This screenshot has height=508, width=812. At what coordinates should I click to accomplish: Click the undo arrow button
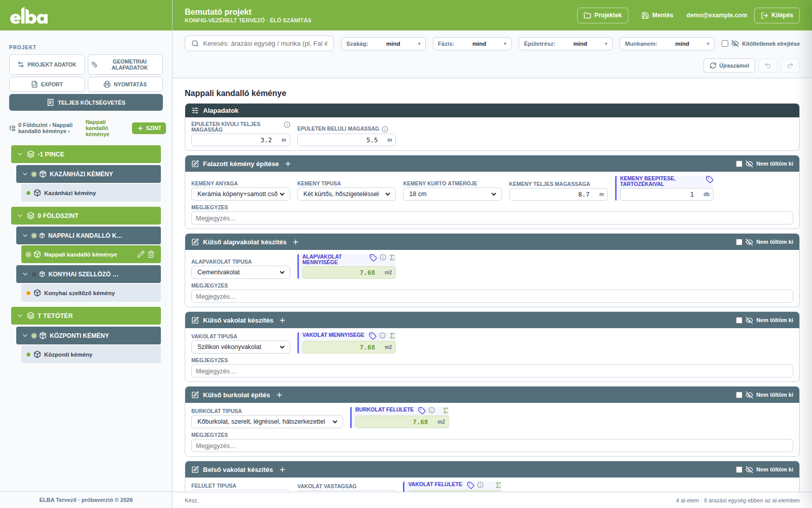tap(768, 66)
